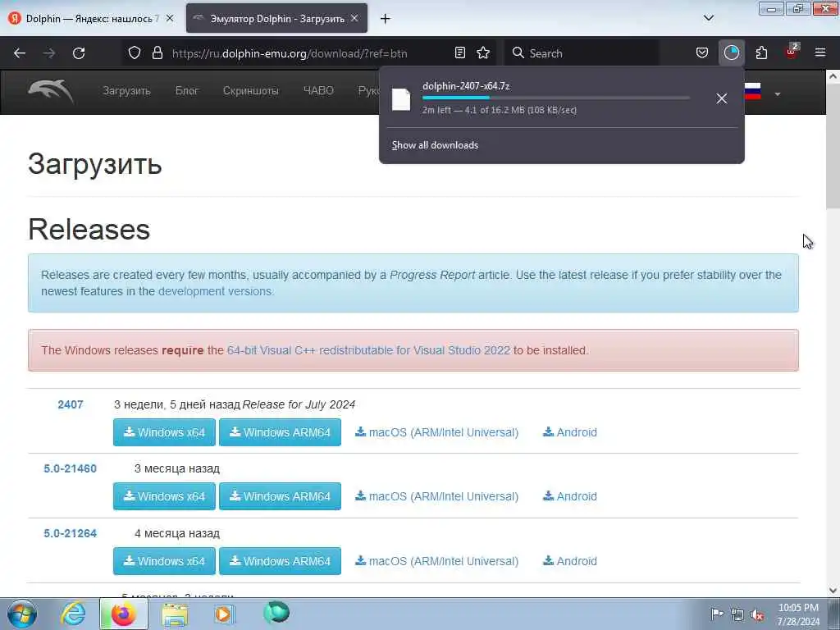The image size is (840, 630).
Task: Click the muted volume tray icon
Action: tap(757, 615)
